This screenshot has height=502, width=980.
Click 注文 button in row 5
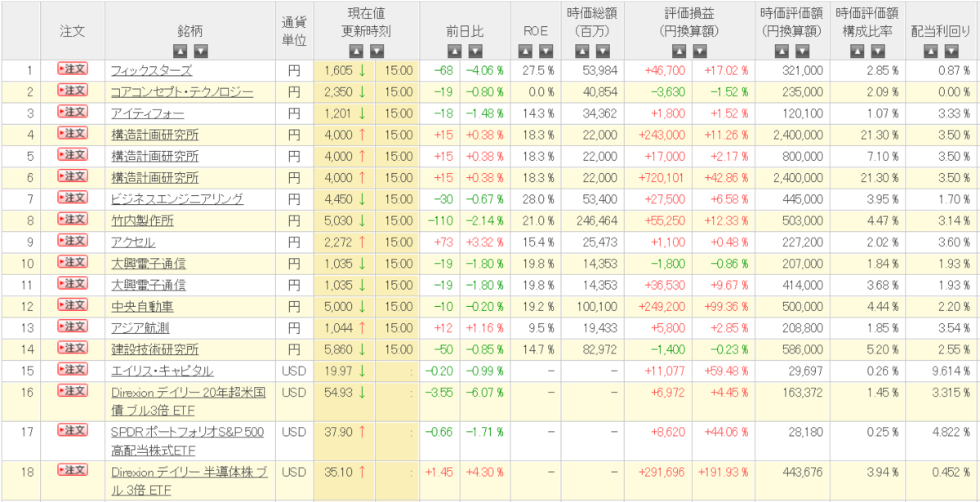click(72, 154)
